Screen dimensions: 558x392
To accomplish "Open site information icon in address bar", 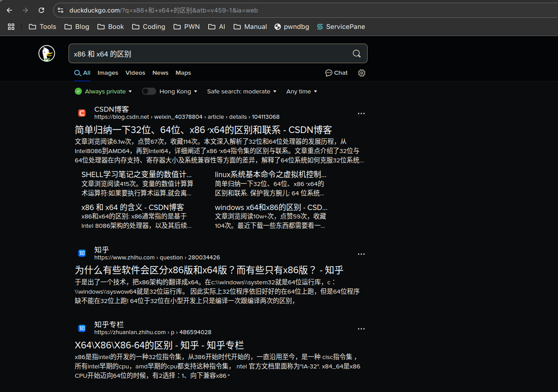I will click(x=61, y=10).
